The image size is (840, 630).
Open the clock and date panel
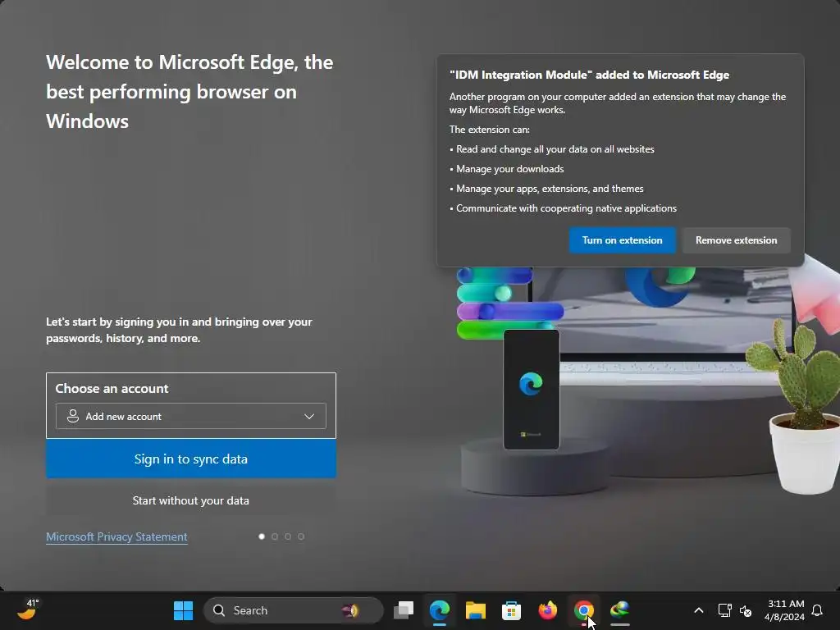[784, 610]
